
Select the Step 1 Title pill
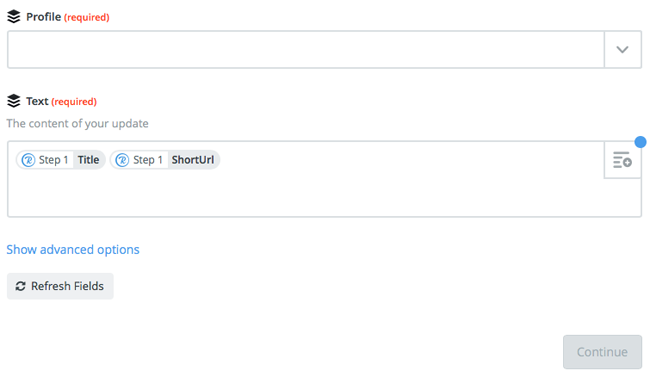[61, 160]
